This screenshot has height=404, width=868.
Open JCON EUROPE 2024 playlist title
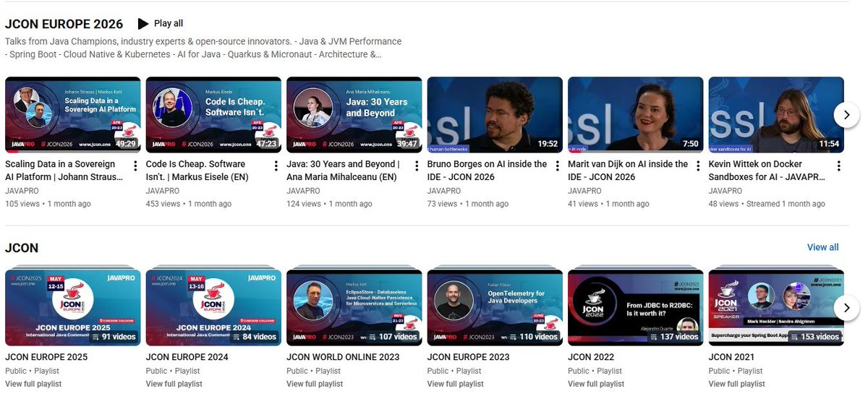187,357
